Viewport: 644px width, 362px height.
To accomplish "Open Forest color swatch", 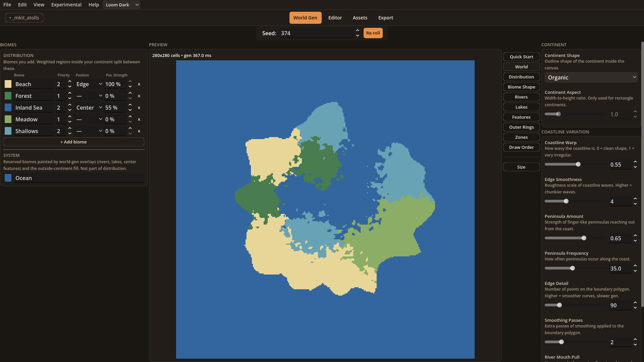I will click(8, 96).
